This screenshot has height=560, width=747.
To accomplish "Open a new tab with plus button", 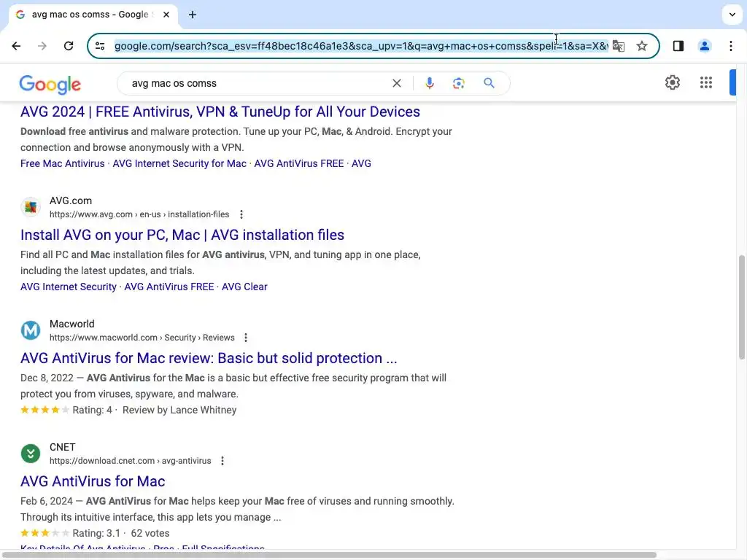I will click(x=193, y=15).
